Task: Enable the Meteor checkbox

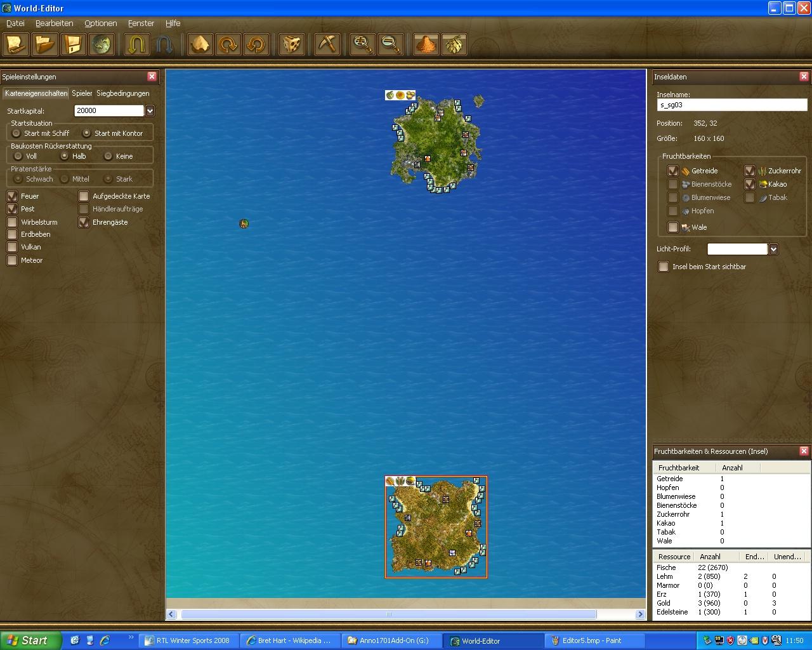Action: 12,260
